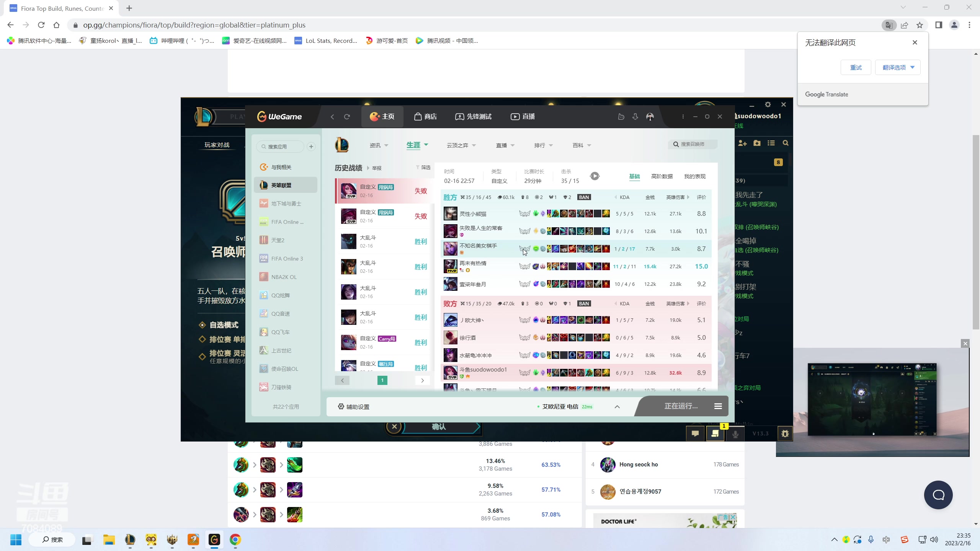The width and height of the screenshot is (980, 551).
Task: Expand the server status chevron up arrow
Action: coord(617,407)
